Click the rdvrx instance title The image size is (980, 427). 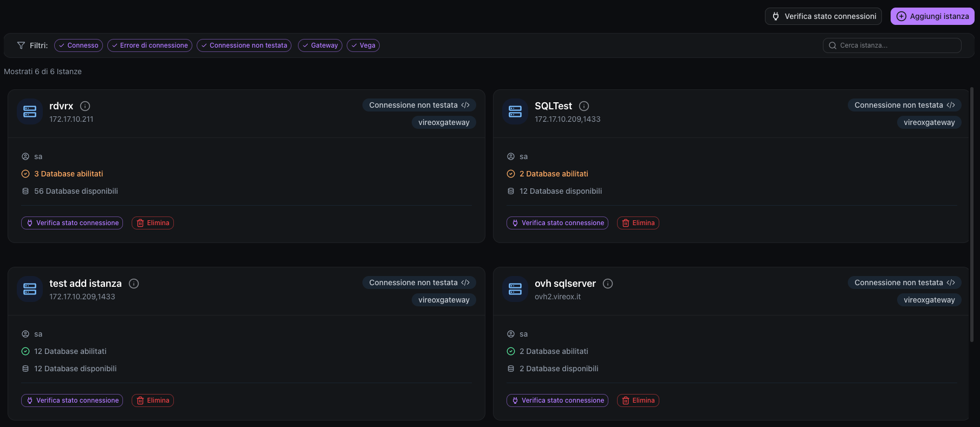pos(61,106)
